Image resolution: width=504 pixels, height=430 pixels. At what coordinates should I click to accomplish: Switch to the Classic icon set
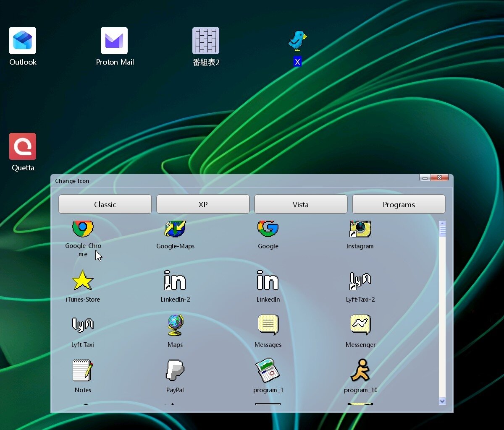point(105,204)
